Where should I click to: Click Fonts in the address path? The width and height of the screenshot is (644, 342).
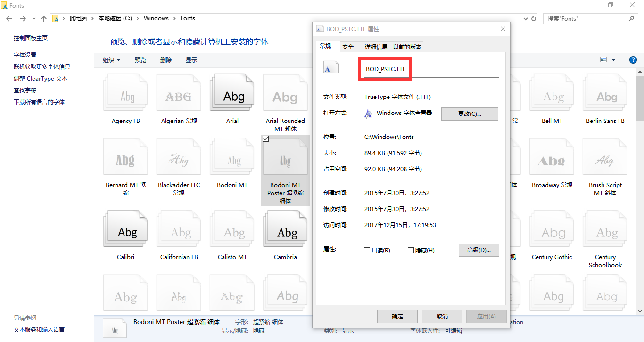click(188, 18)
